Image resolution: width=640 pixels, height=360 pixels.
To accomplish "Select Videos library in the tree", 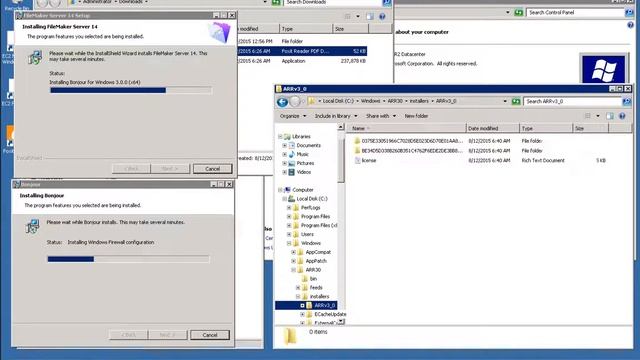I will (304, 172).
